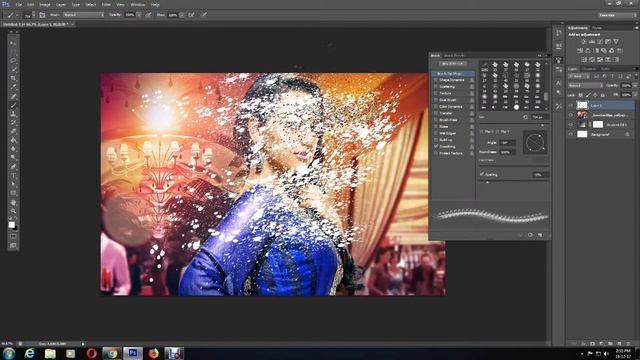Select the Brush tool in the toolbox
The width and height of the screenshot is (640, 360).
click(13, 105)
